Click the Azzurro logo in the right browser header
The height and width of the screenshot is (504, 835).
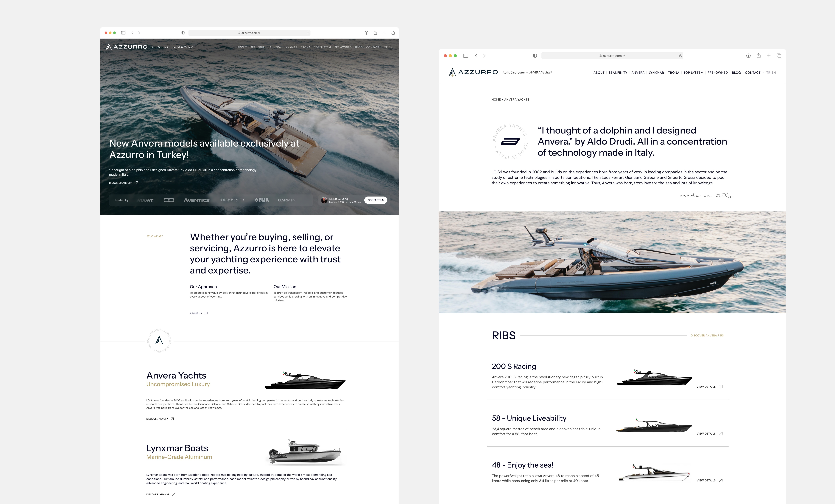[473, 72]
